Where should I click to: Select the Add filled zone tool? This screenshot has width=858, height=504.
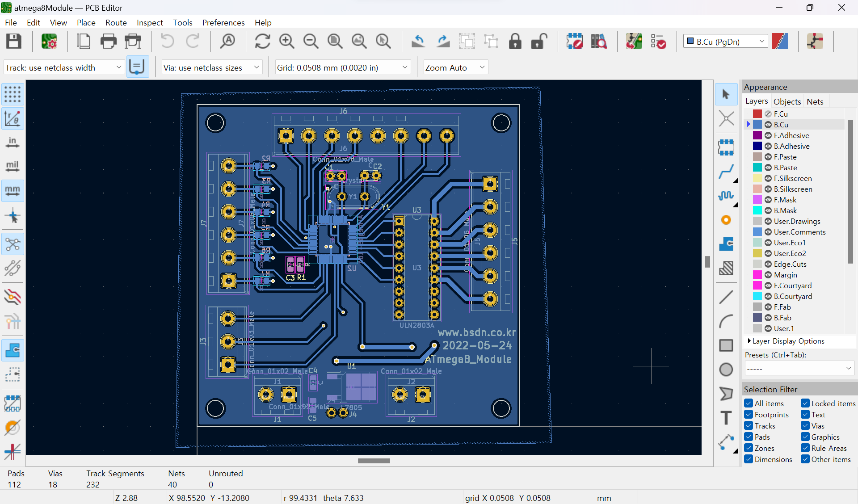[726, 244]
